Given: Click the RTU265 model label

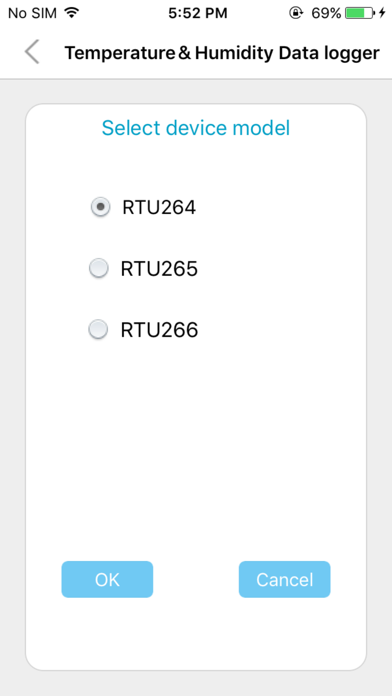Looking at the screenshot, I should [159, 269].
